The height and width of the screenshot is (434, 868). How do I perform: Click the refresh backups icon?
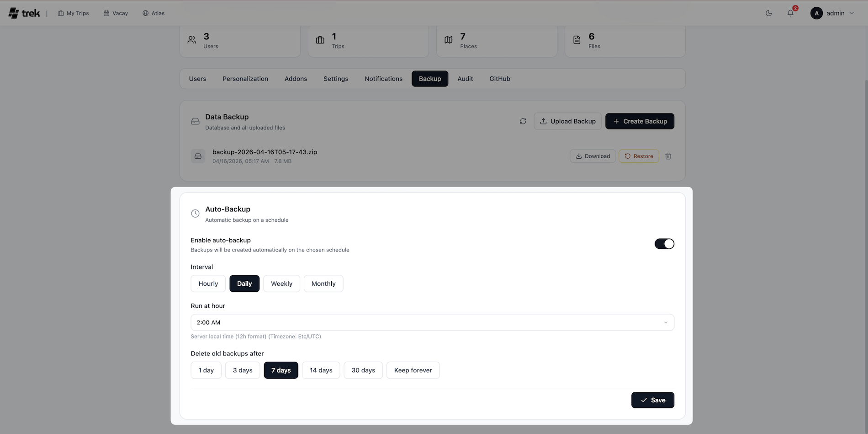point(523,121)
